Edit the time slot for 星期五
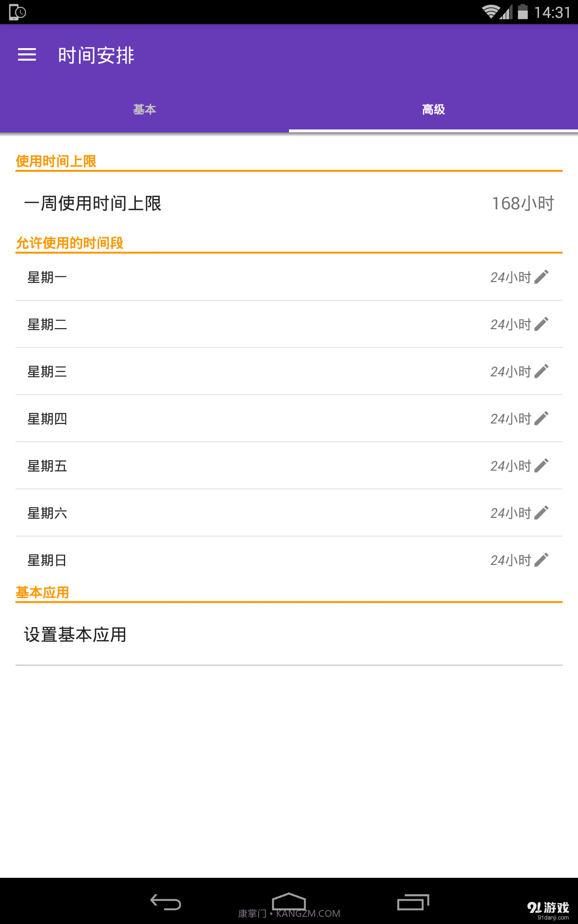Screen dimensions: 578x924 click(x=543, y=465)
